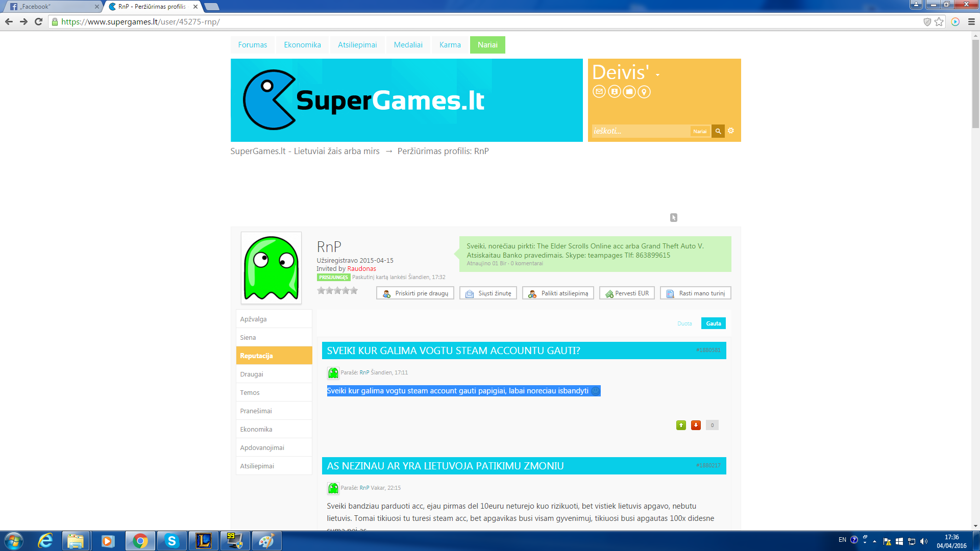Open Paint palette icon in taskbar
Image resolution: width=980 pixels, height=551 pixels.
[x=266, y=541]
